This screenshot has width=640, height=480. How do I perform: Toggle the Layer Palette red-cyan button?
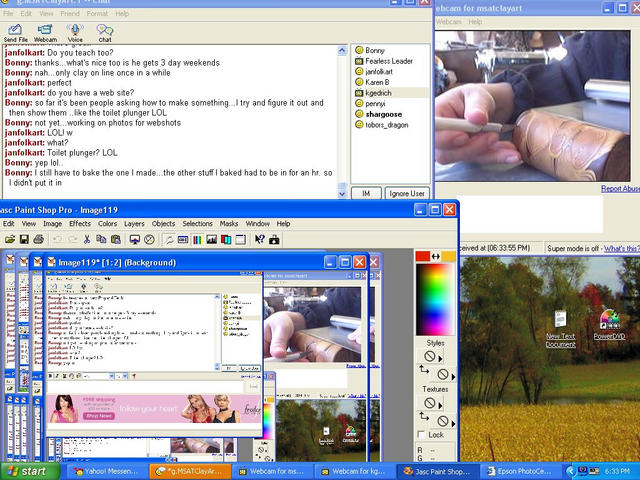coord(226,240)
